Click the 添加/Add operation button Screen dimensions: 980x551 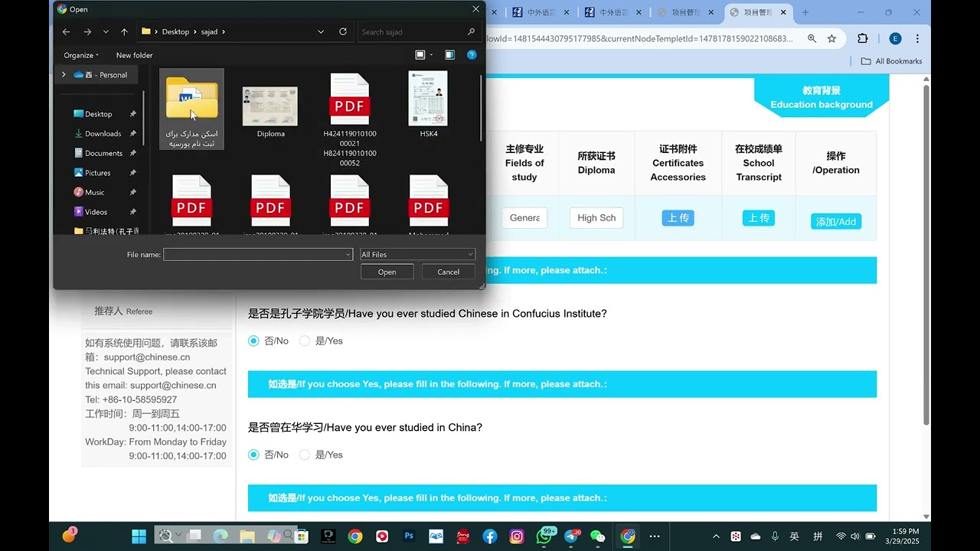coord(836,222)
